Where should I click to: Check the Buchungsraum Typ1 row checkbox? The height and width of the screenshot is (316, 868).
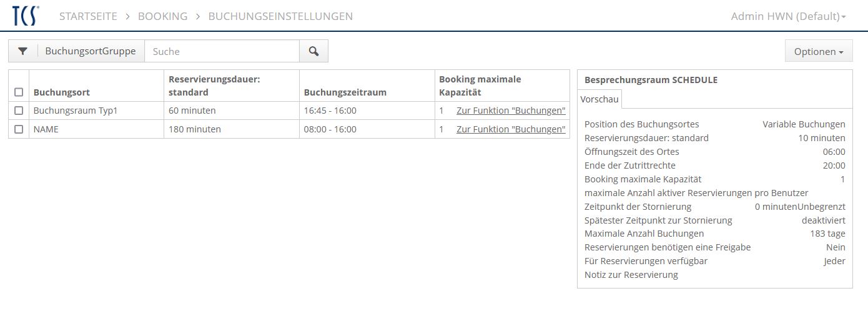(19, 111)
